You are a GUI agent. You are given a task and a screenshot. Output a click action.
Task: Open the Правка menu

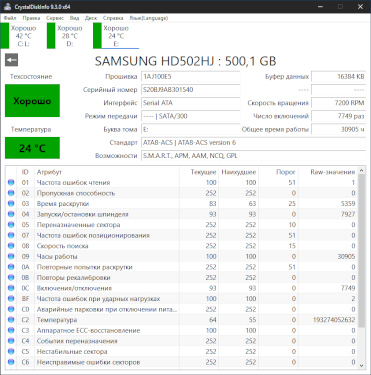31,18
